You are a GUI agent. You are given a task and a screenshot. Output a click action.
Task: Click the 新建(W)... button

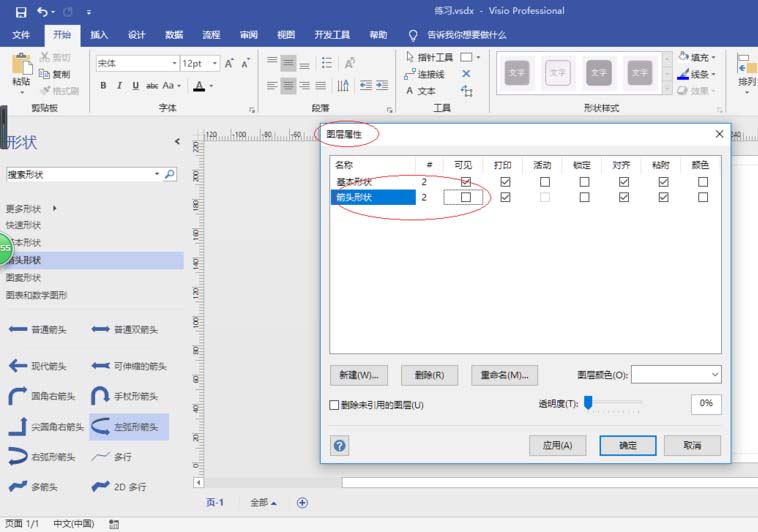pos(359,375)
